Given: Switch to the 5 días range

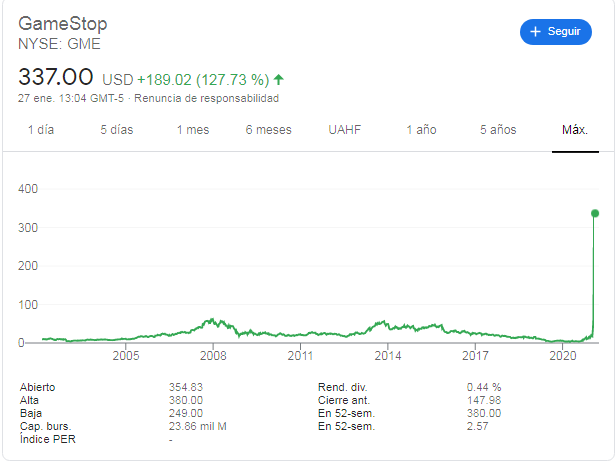Looking at the screenshot, I should click(x=116, y=130).
